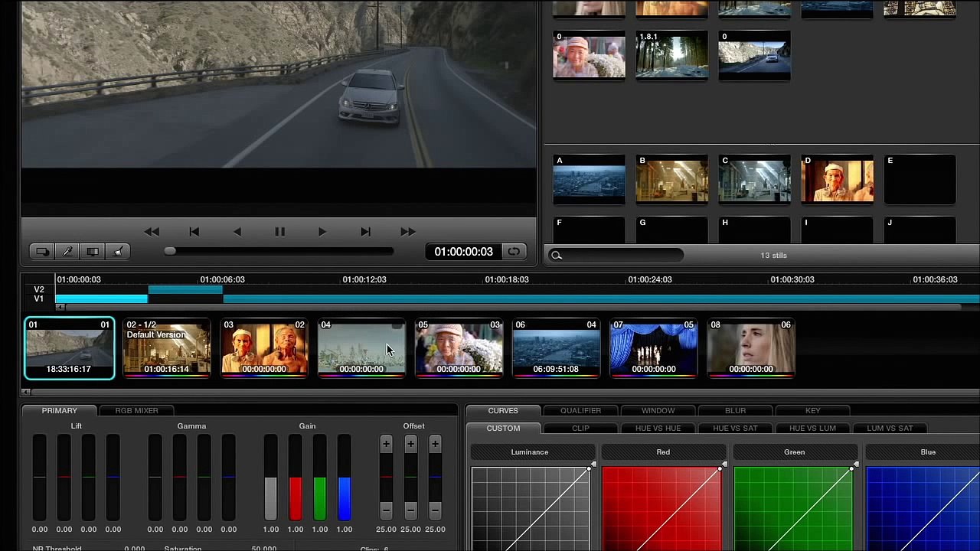
Task: Jump to the next clip
Action: click(x=365, y=232)
